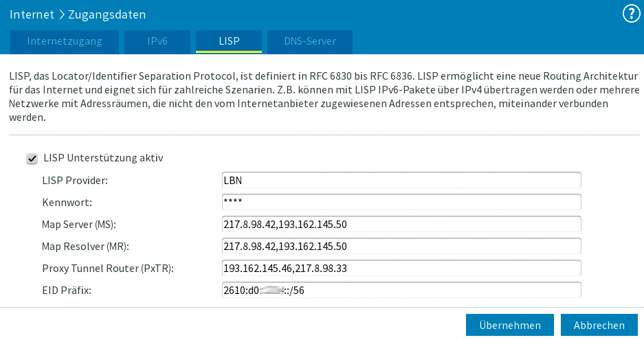
Task: Go to the DNS-Server tab
Action: 310,41
